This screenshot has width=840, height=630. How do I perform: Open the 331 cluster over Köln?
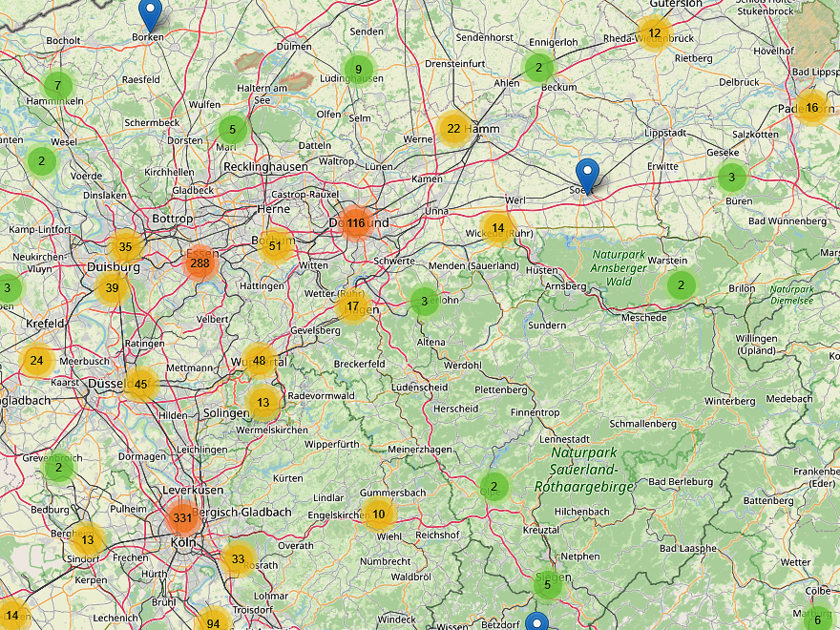click(x=182, y=518)
